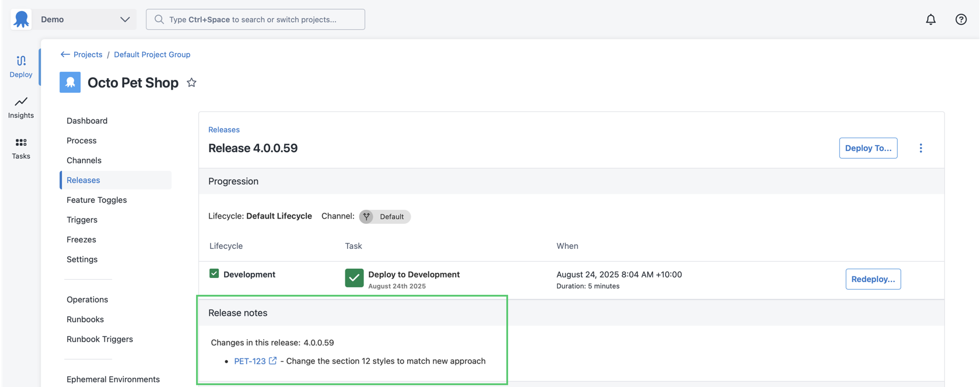The width and height of the screenshot is (980, 387).
Task: Click the Default channel chip
Action: tap(385, 216)
